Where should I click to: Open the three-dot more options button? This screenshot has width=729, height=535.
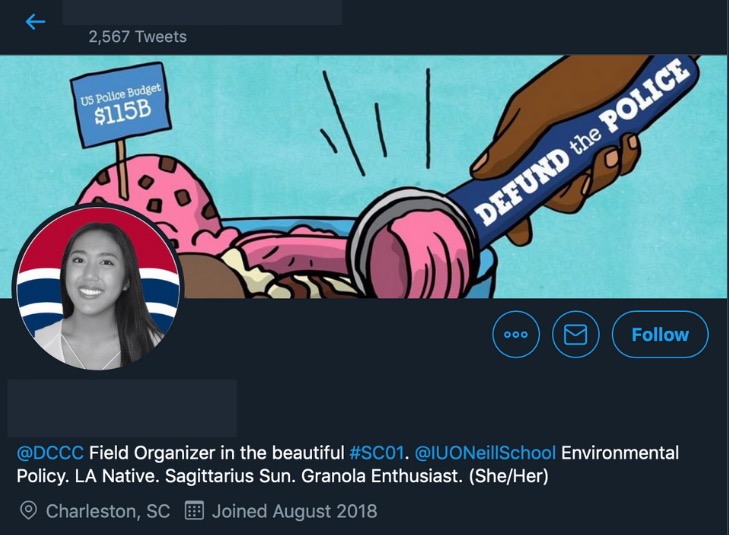[516, 334]
